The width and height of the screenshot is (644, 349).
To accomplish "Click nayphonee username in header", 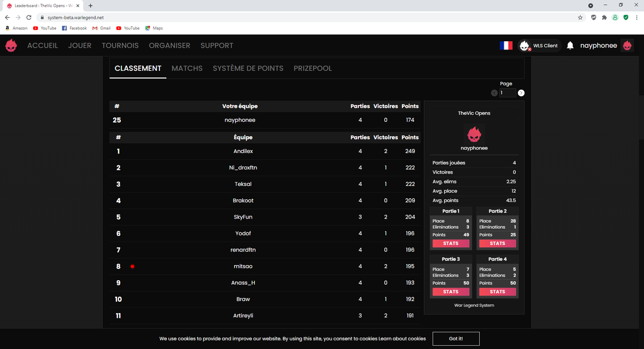I will click(598, 46).
